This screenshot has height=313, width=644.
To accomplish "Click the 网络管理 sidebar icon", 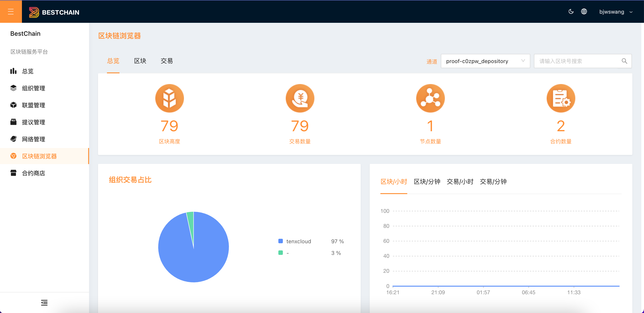I will (x=13, y=139).
